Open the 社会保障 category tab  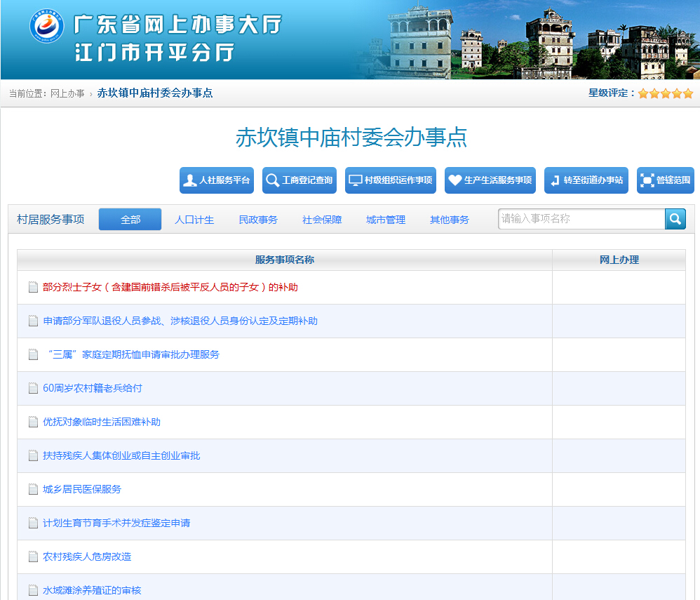[x=322, y=220]
